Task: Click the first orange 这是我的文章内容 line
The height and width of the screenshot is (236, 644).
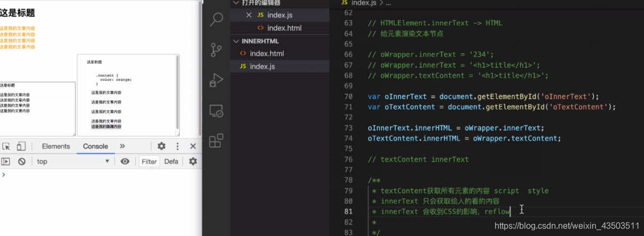Action: 18,28
